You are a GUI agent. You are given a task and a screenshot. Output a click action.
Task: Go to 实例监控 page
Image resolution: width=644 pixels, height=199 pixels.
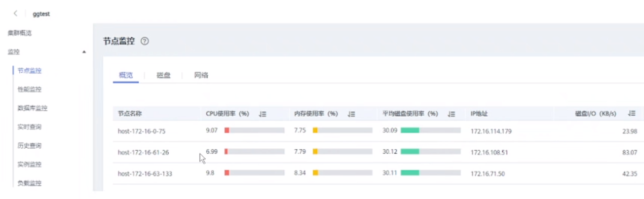(x=29, y=164)
